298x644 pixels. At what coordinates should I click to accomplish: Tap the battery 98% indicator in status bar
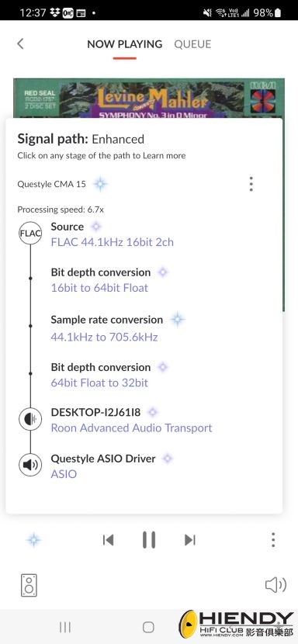[x=267, y=12]
